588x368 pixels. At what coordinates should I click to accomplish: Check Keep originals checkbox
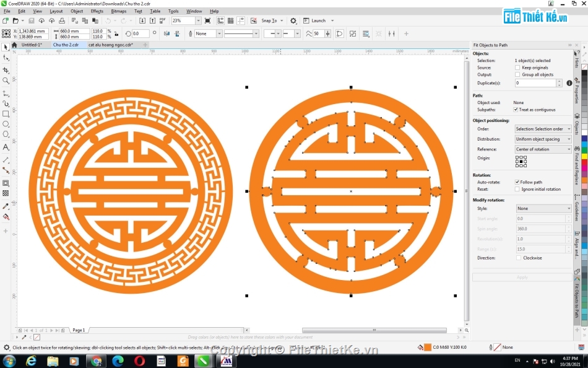(517, 68)
